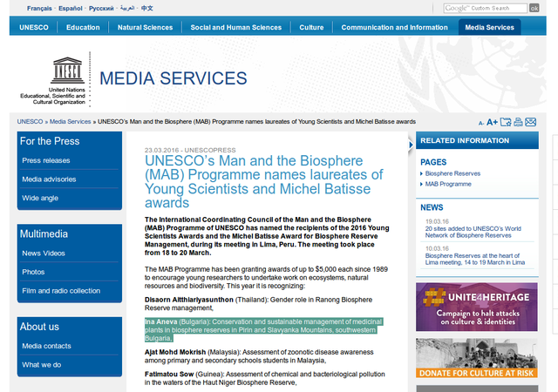
Task: Click the Multimedia section heading
Action: click(44, 233)
